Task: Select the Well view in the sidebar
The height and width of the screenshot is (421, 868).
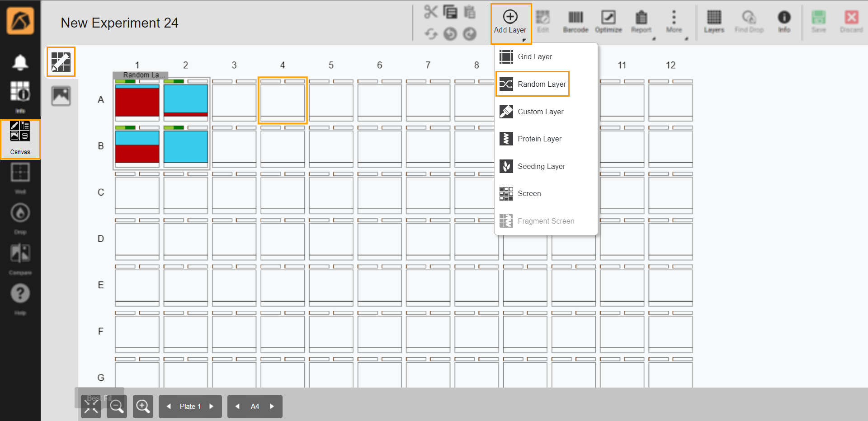Action: point(20,172)
